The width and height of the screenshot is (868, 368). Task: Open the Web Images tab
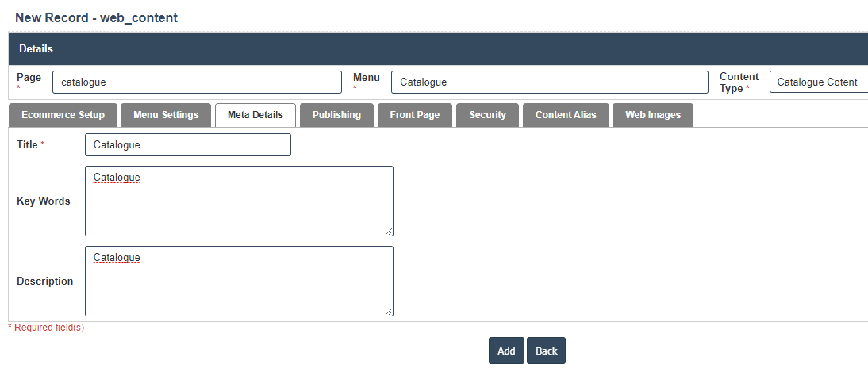[x=652, y=115]
